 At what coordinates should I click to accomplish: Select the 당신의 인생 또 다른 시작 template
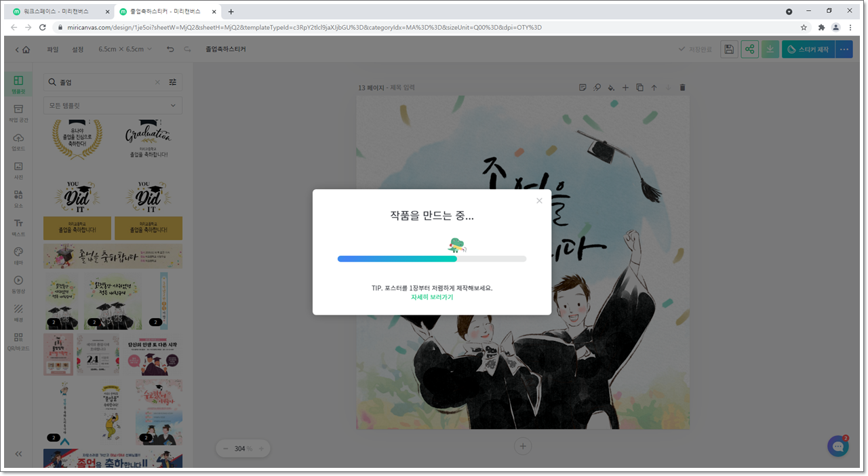[x=152, y=355]
